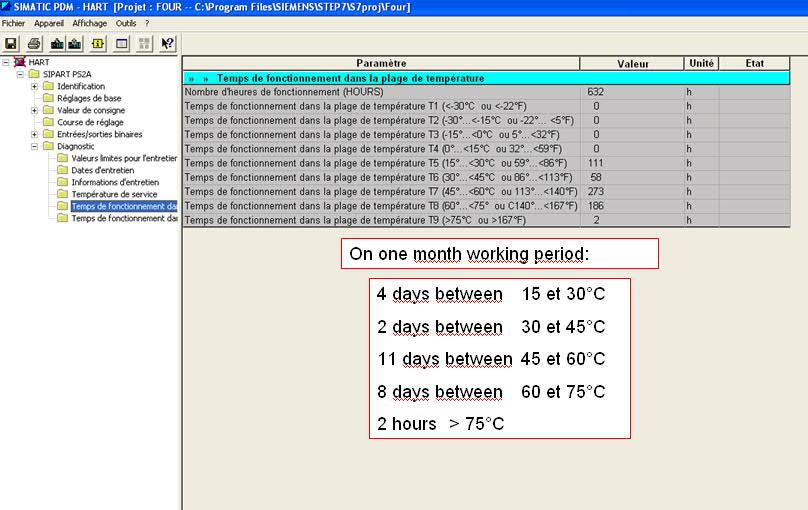The width and height of the screenshot is (808, 510).
Task: Open the Fichier menu
Action: point(13,23)
